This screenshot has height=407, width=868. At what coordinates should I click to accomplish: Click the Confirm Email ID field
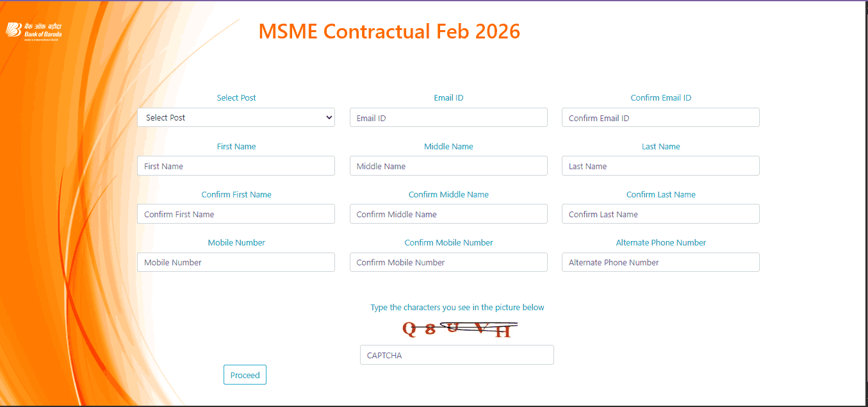coord(660,117)
